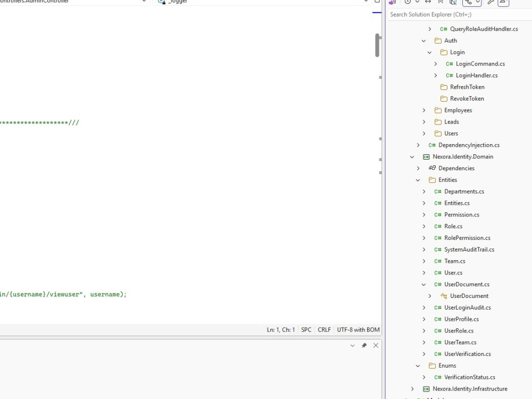Click the Search Solution Explorer field
Image resolution: width=532 pixels, height=399 pixels.
[x=460, y=14]
